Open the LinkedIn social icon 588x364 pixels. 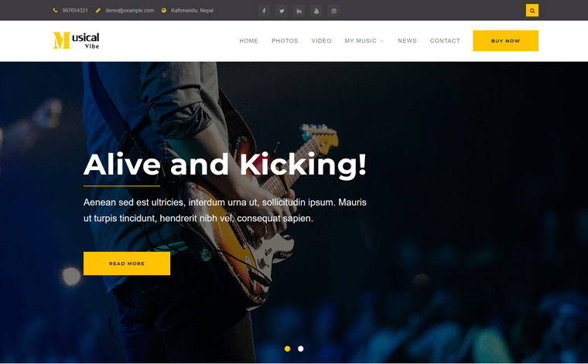(299, 11)
